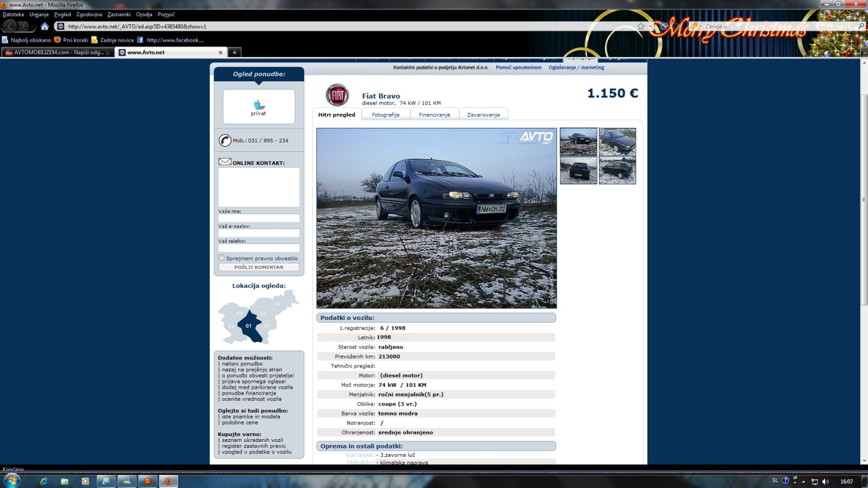868x488 pixels.
Task: Bookmark page with the star icon
Action: tap(641, 26)
